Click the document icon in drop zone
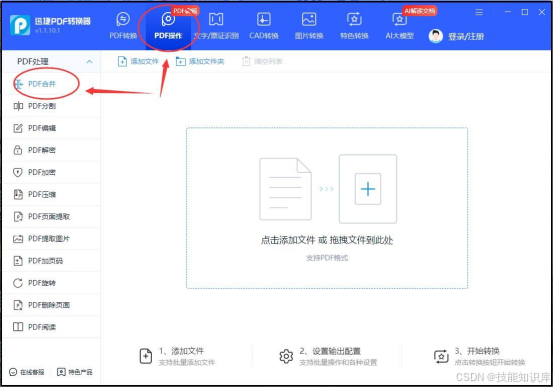 click(285, 189)
